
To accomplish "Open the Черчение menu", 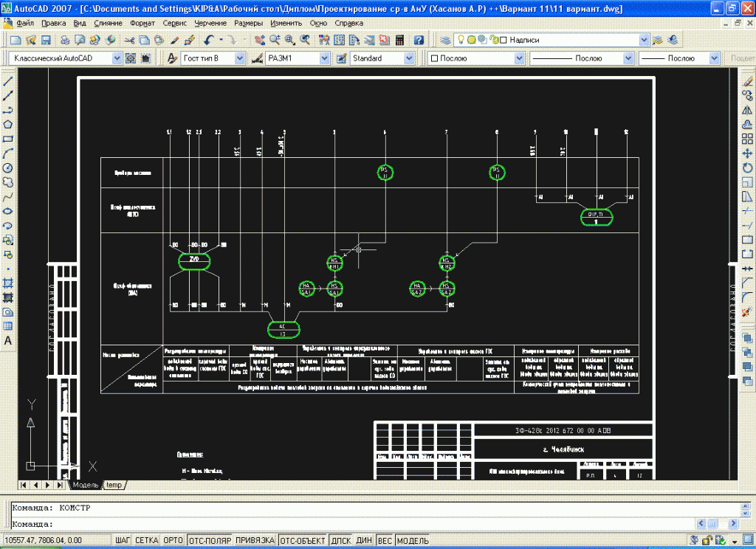I will [x=210, y=23].
